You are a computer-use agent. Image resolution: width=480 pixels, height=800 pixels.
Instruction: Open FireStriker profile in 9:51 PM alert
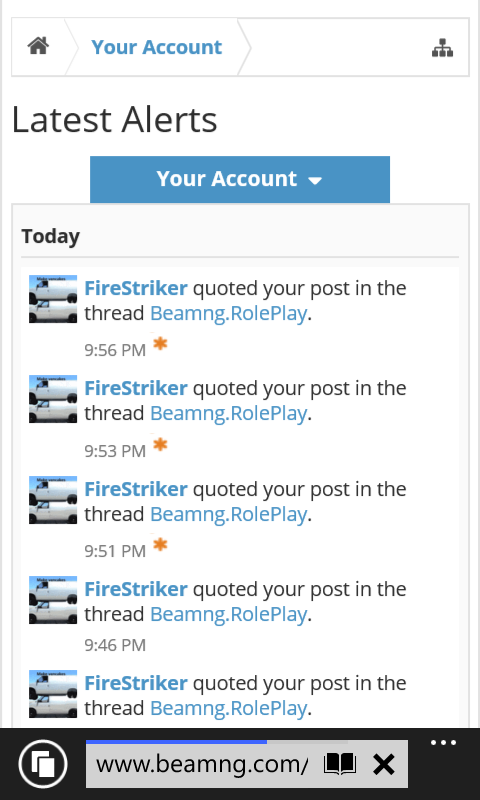click(x=136, y=489)
